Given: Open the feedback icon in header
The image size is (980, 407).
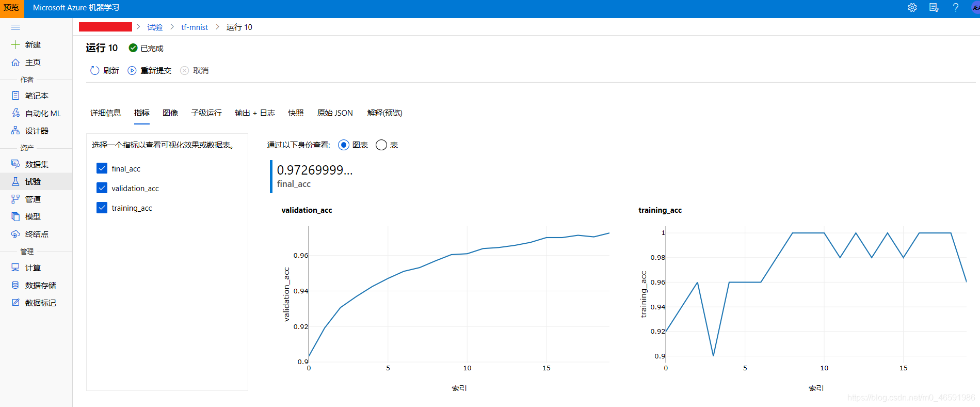Looking at the screenshot, I should pyautogui.click(x=934, y=8).
